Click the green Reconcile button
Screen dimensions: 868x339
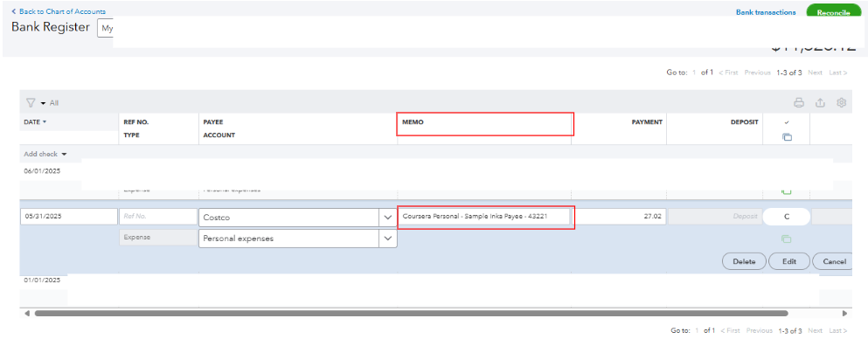coord(833,11)
